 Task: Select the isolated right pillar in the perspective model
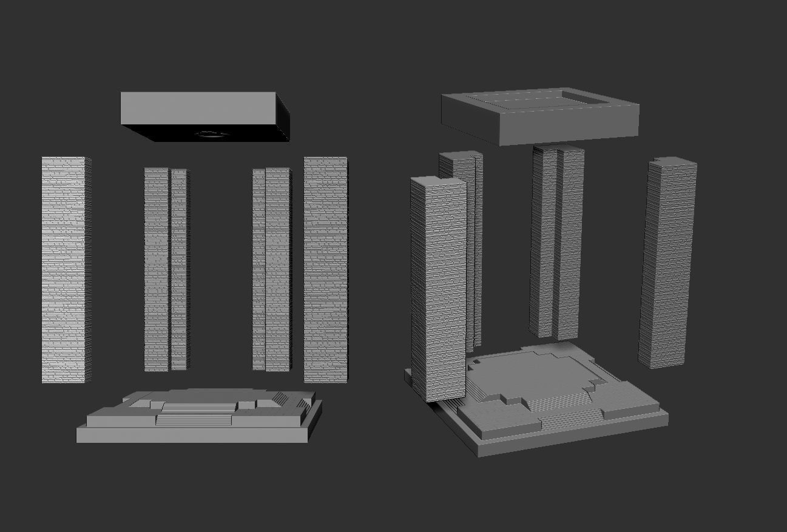pos(667,263)
